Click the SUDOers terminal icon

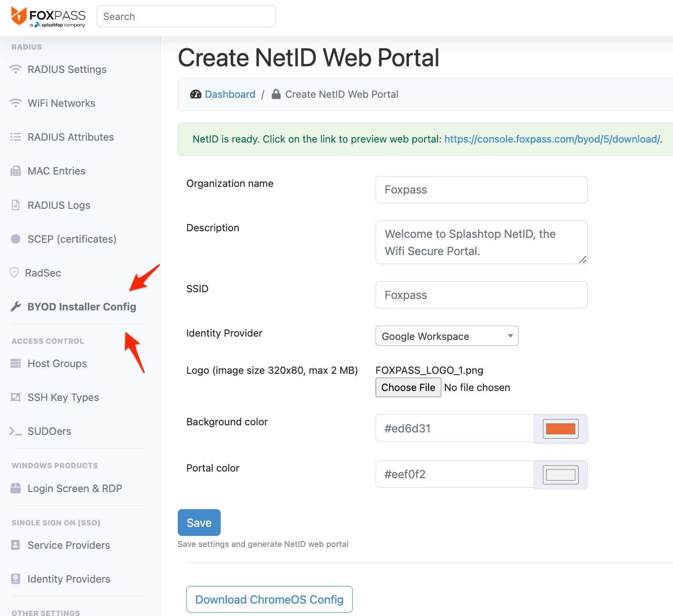(16, 431)
